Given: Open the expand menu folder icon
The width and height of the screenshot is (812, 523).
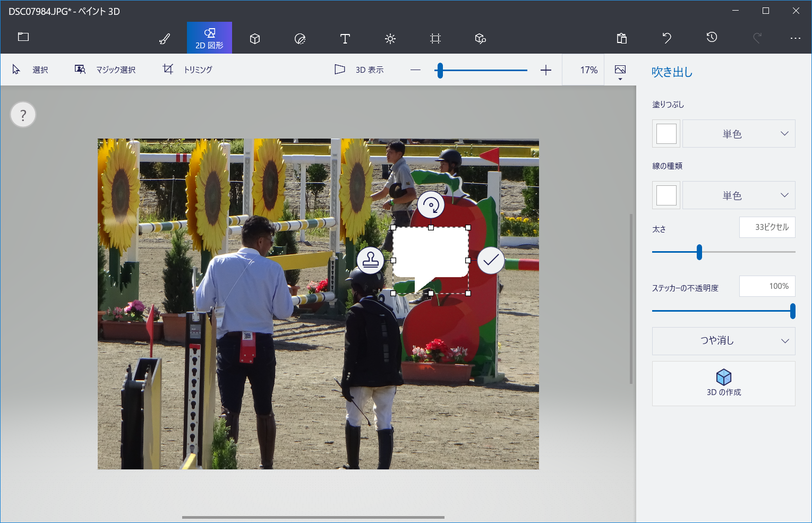Looking at the screenshot, I should tap(23, 37).
